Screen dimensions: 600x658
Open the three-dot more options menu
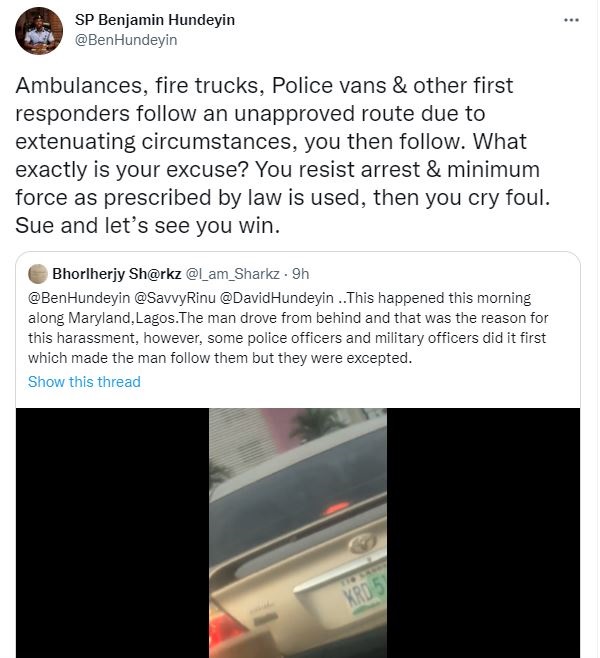click(571, 20)
